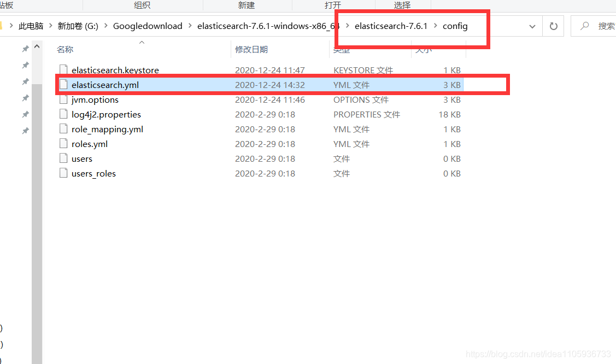Click the search box field
Screen dimensions: 616x364
coord(594,26)
